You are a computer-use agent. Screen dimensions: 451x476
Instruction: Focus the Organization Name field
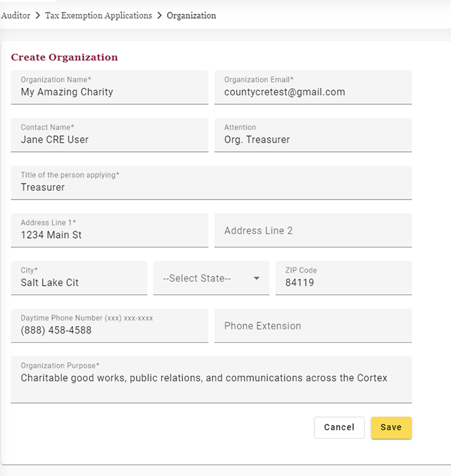coord(109,92)
